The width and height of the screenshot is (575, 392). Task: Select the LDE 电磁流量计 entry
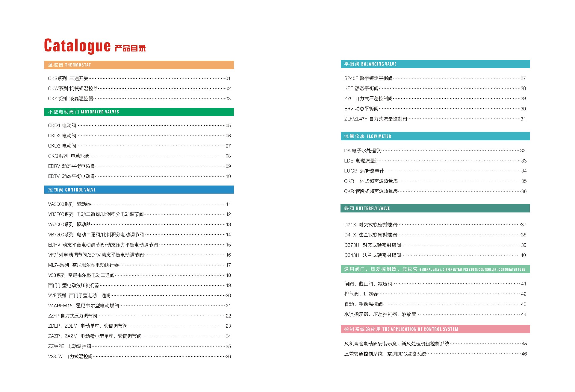[x=362, y=161]
